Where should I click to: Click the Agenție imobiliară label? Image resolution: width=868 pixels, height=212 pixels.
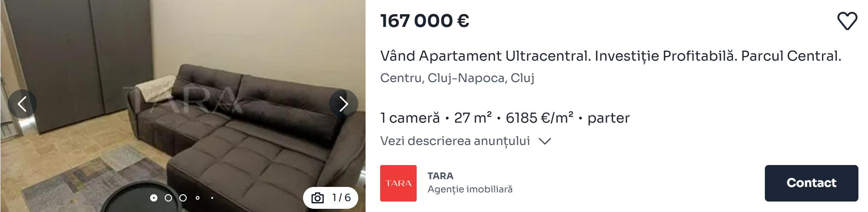tap(470, 189)
